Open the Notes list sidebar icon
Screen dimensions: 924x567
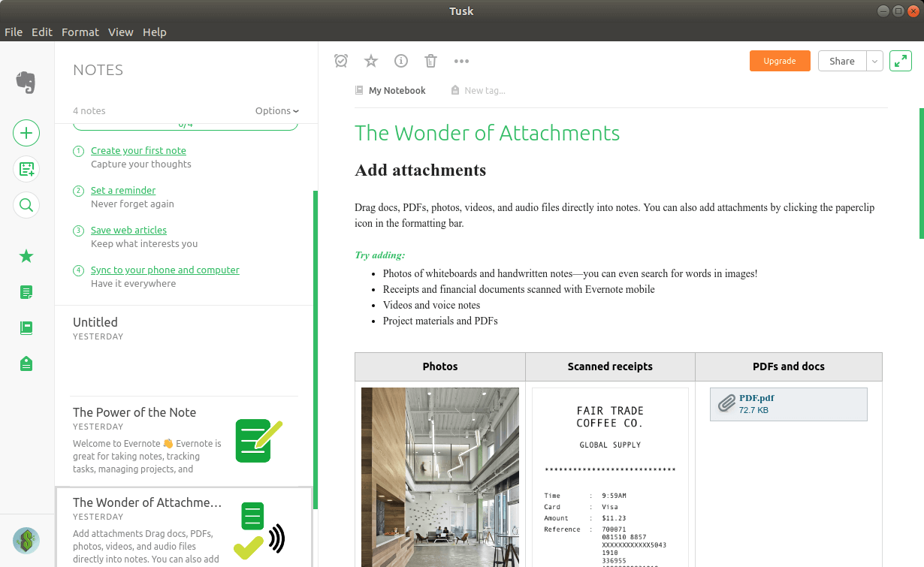[26, 292]
